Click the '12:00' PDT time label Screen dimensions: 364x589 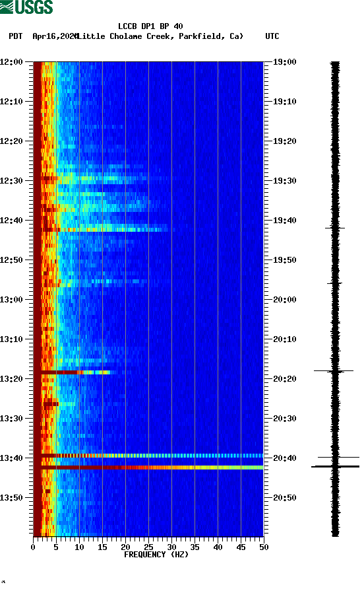(x=11, y=62)
